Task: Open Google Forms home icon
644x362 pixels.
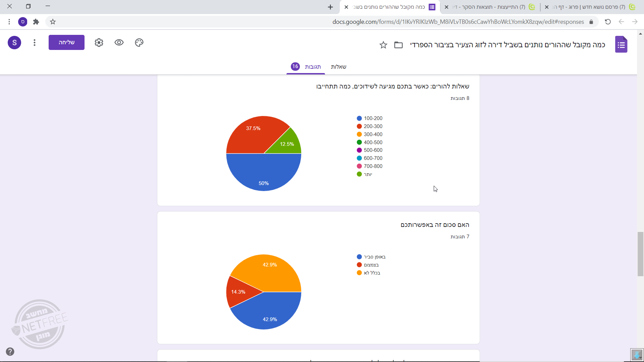Action: [621, 45]
